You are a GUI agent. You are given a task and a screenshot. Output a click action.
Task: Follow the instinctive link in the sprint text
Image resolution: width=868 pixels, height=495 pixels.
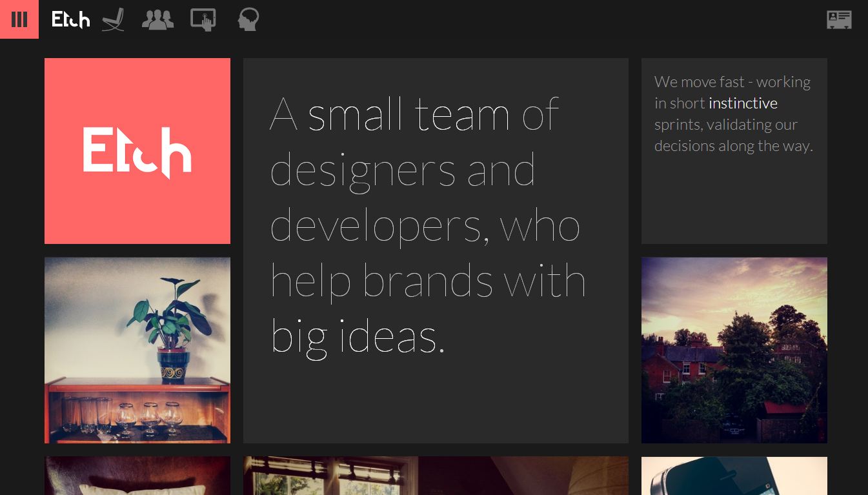coord(743,103)
